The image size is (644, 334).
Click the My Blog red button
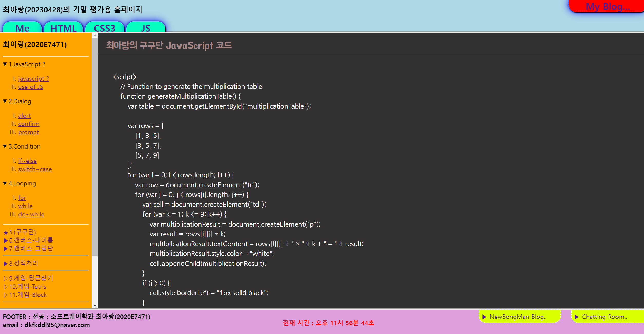tap(607, 6)
